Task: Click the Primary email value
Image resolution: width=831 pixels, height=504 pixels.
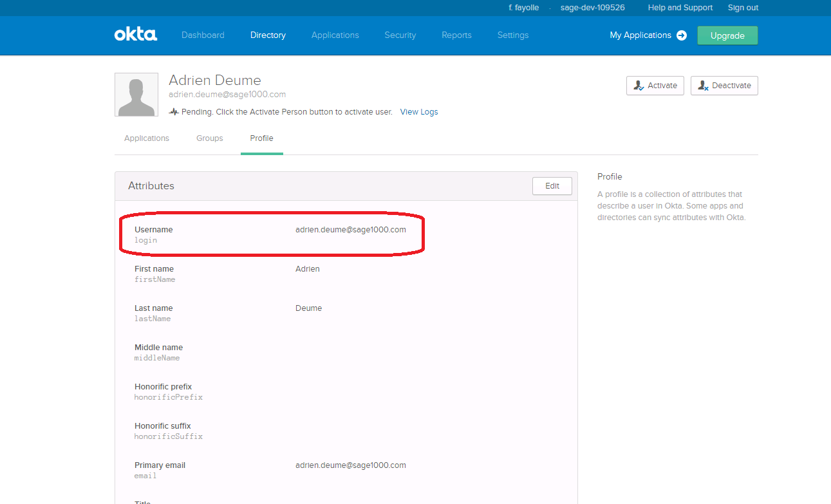Action: (351, 465)
